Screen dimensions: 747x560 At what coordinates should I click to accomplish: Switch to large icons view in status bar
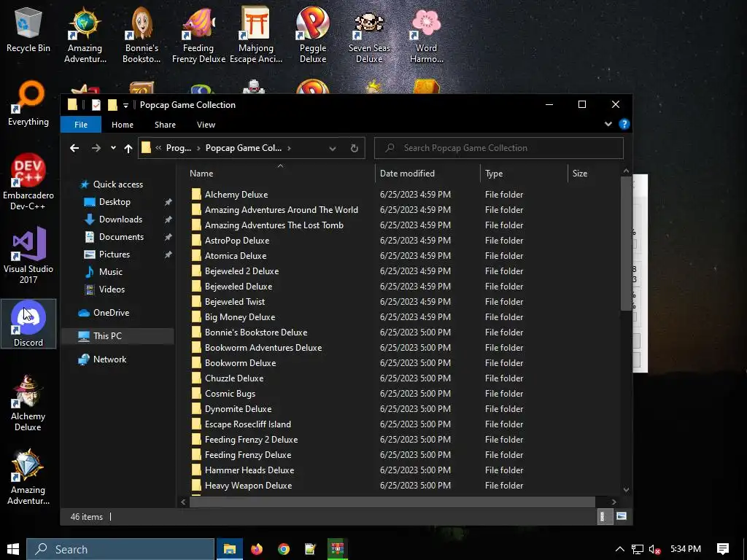[x=622, y=516]
